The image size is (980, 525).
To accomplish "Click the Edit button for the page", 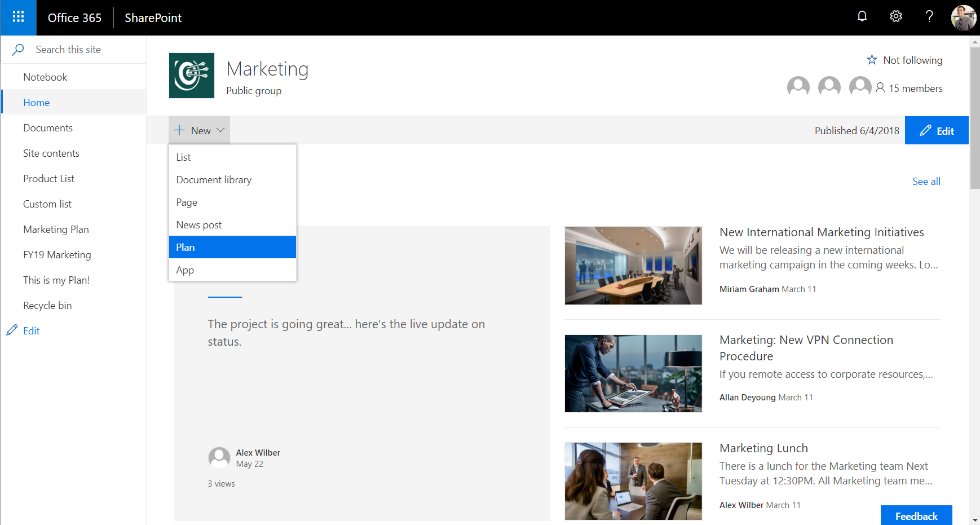I will pos(937,130).
